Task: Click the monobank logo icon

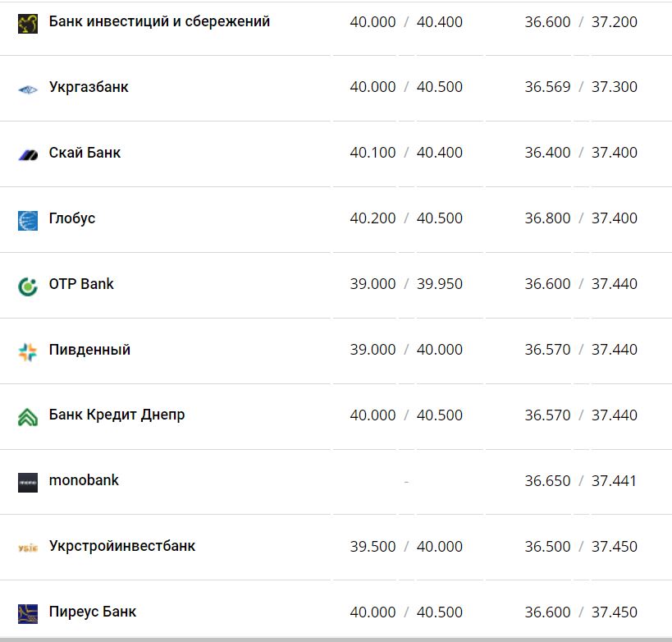Action: pyautogui.click(x=28, y=483)
